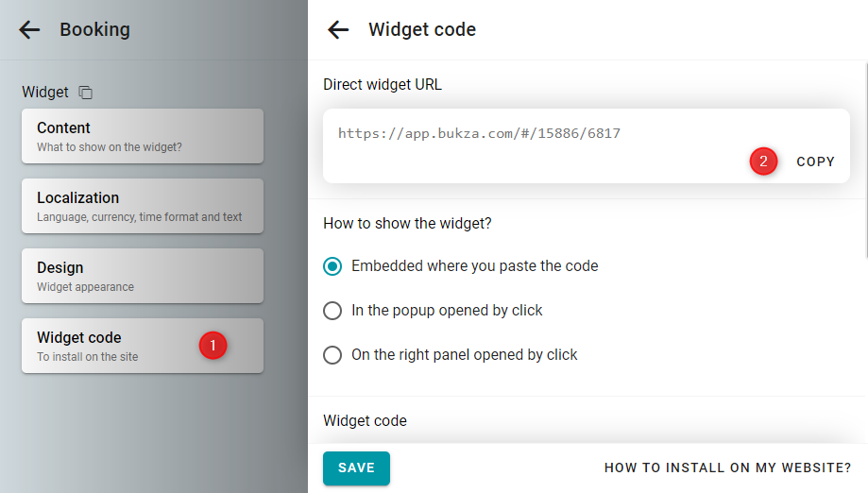The width and height of the screenshot is (868, 493).
Task: Open How to install on my website
Action: tap(727, 468)
